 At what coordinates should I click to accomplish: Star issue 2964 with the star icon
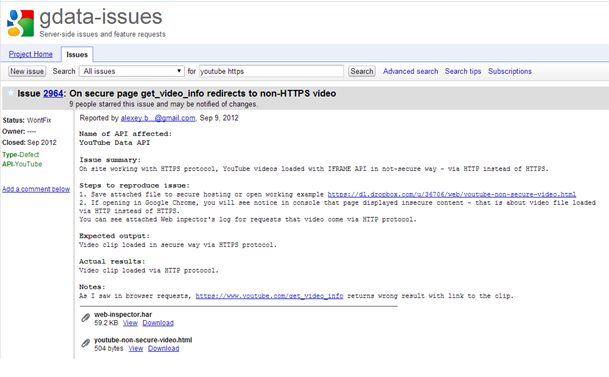(11, 93)
